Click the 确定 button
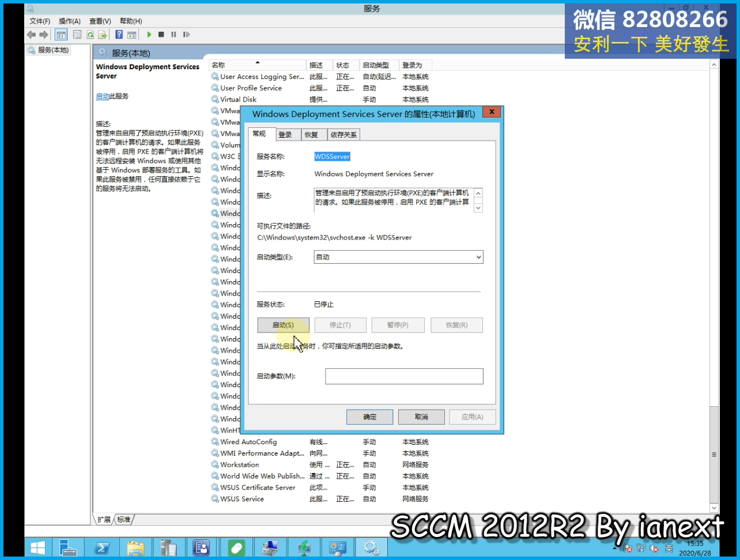 tap(370, 417)
